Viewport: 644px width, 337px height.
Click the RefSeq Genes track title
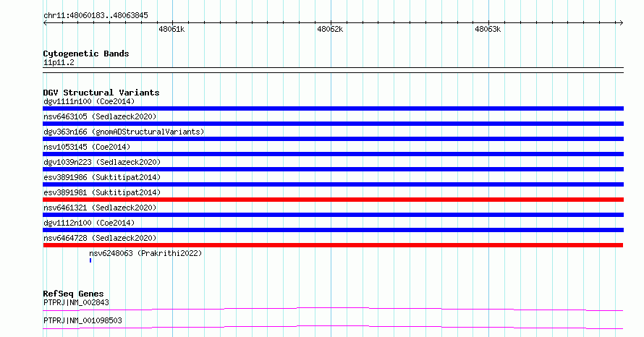[x=74, y=294]
